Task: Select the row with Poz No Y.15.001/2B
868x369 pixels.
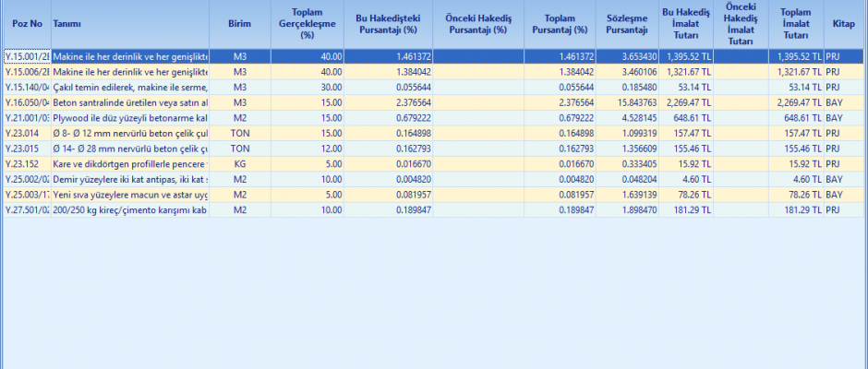Action: click(27, 56)
